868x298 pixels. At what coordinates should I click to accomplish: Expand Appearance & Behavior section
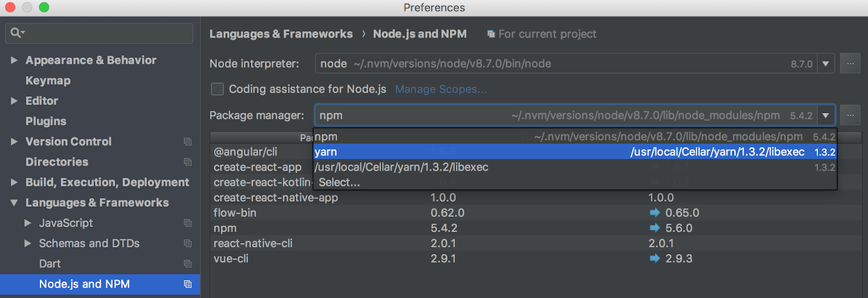tap(14, 60)
